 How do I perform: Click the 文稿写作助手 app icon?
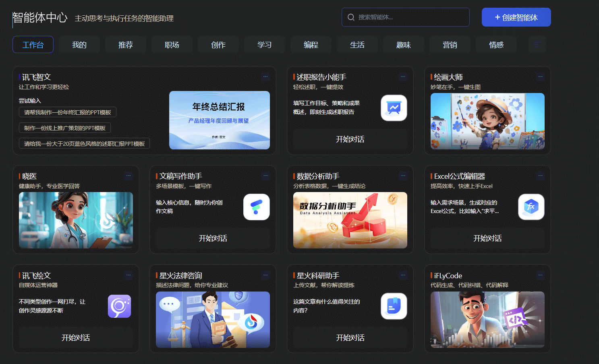257,207
